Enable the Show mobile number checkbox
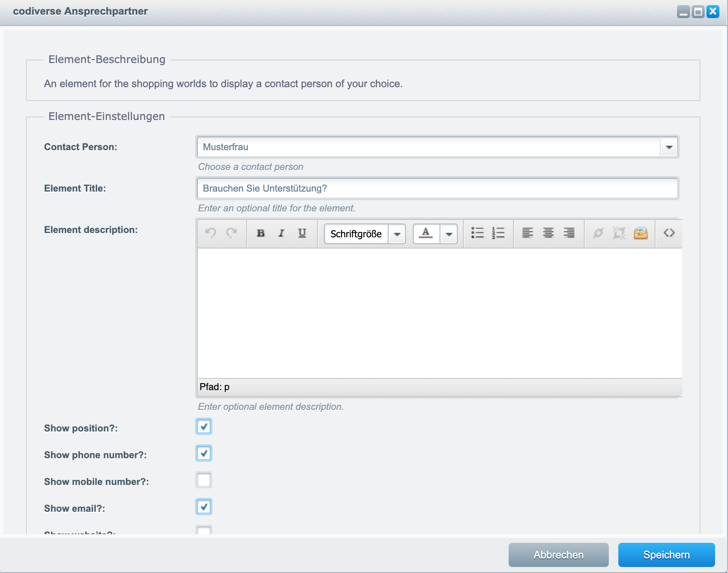 [x=204, y=480]
